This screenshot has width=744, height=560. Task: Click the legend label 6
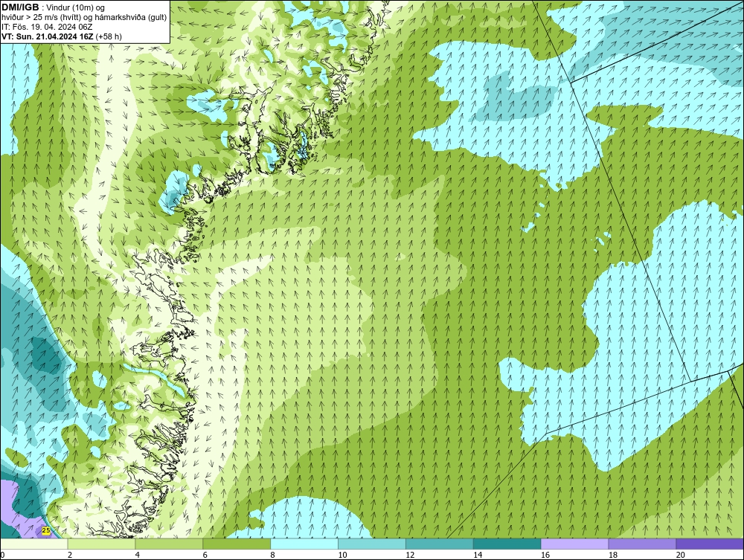pos(205,555)
